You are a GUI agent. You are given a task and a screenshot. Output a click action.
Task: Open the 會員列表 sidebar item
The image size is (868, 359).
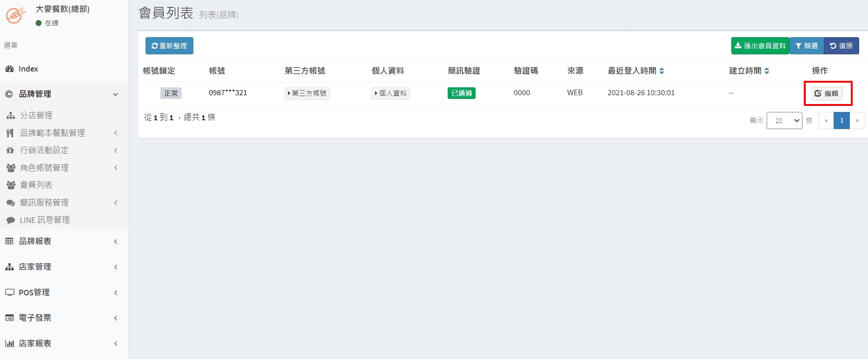tap(36, 185)
